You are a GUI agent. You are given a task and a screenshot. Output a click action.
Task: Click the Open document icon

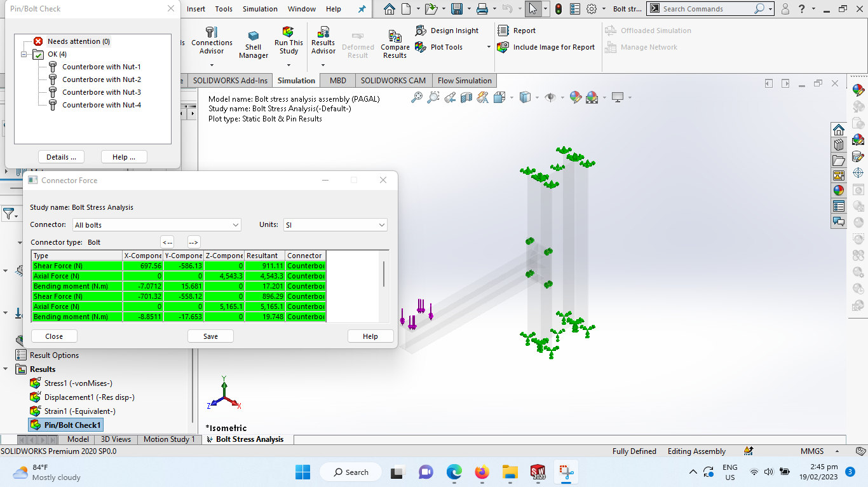point(431,9)
